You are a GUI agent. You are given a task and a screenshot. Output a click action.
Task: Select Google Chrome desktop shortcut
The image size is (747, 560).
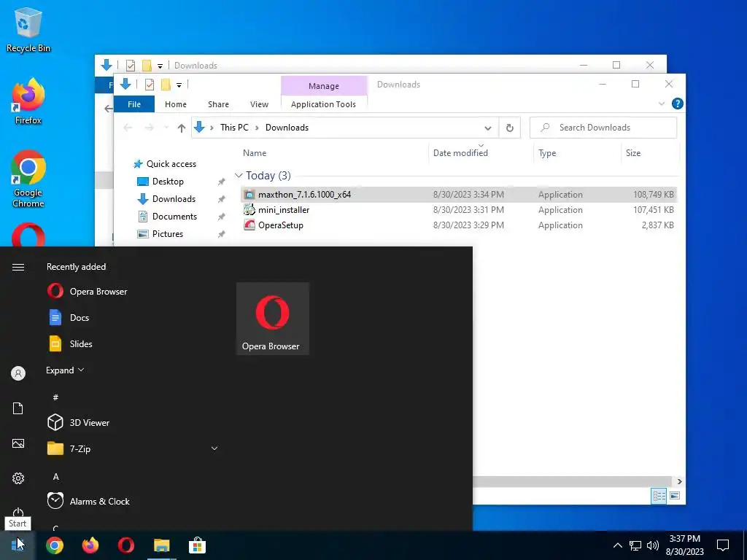pyautogui.click(x=28, y=179)
